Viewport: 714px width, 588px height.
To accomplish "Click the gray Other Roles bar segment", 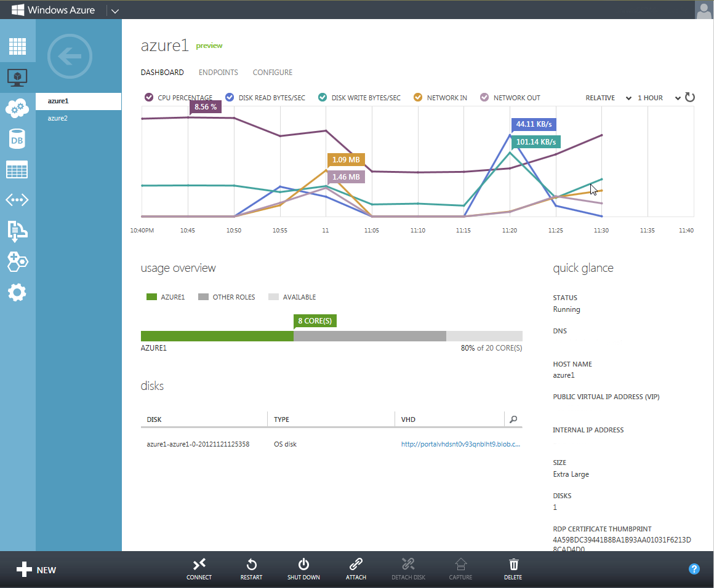I will point(370,336).
